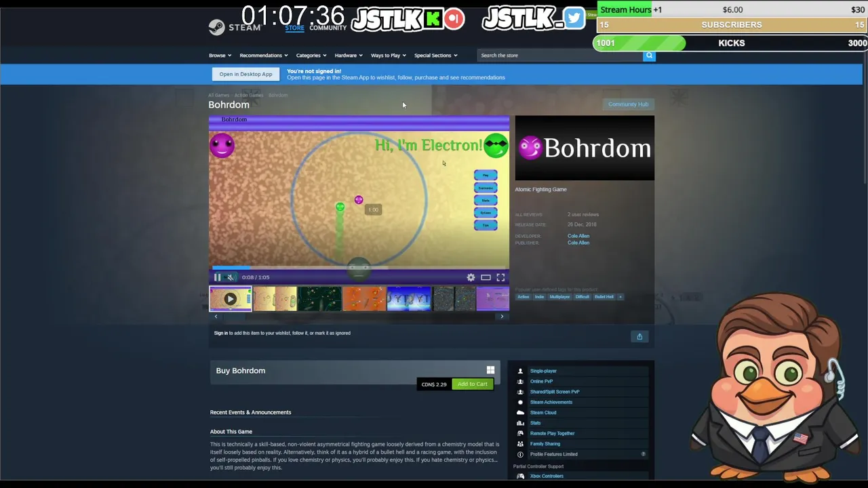Expand the Browse dropdown menu
The height and width of the screenshot is (488, 868).
click(220, 56)
